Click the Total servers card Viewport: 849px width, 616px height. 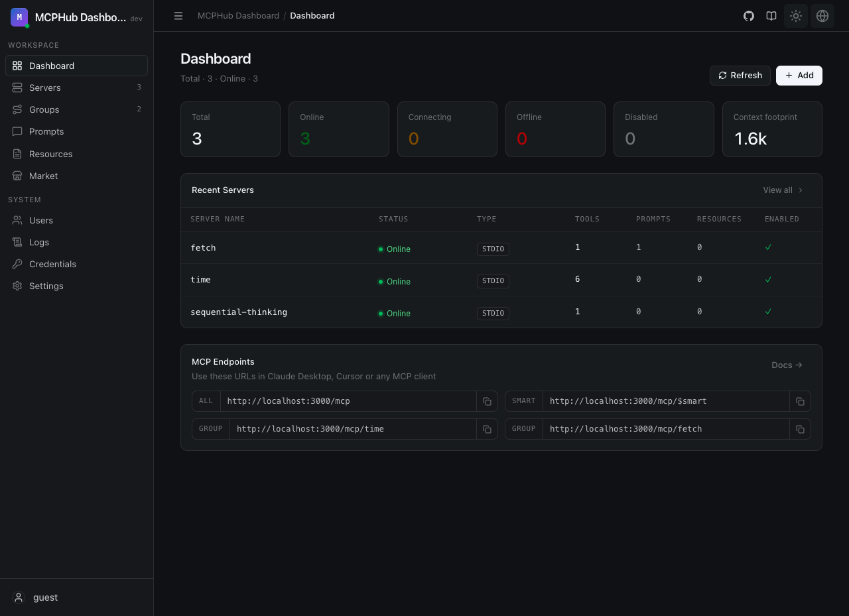[230, 129]
